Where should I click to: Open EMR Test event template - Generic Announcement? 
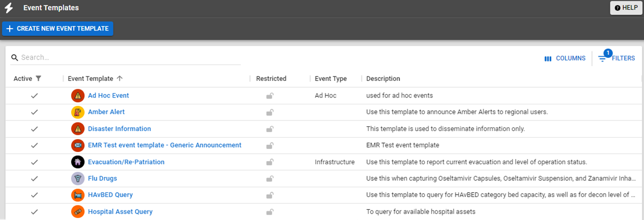(165, 146)
